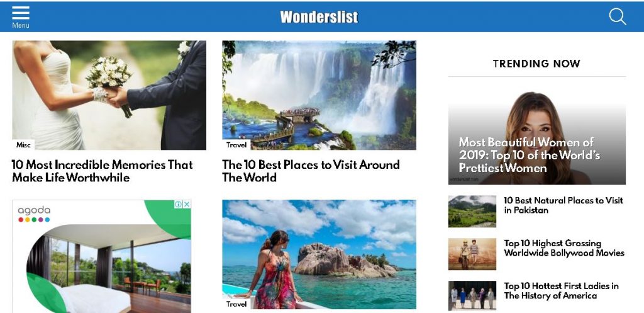Screen dimensions: 644x313
Task: Open the Misc category tag
Action: (x=23, y=145)
